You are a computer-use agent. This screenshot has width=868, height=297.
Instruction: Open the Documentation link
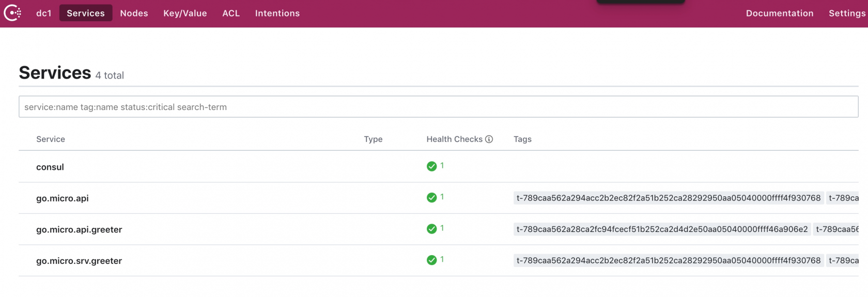point(780,13)
